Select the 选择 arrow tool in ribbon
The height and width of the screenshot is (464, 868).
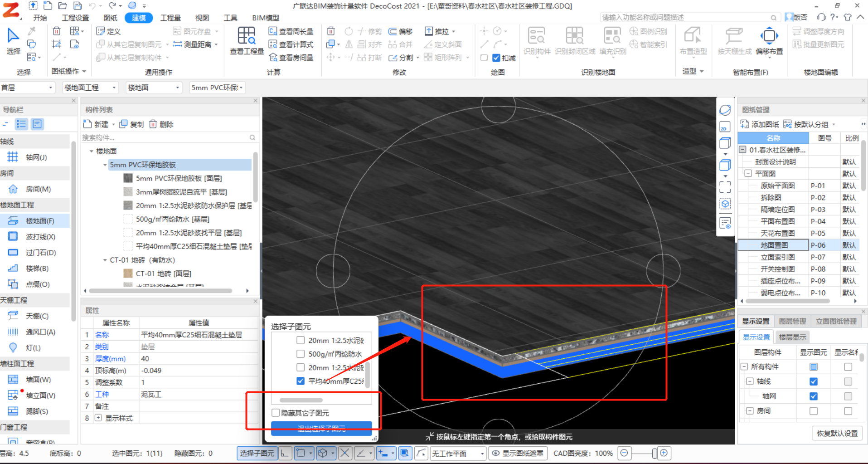[13, 41]
